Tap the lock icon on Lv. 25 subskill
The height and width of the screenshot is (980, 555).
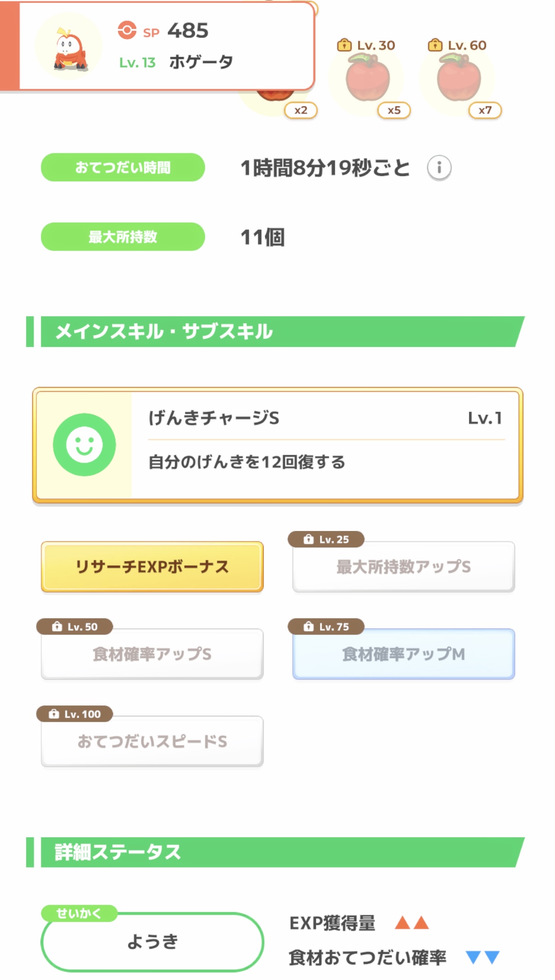[309, 540]
